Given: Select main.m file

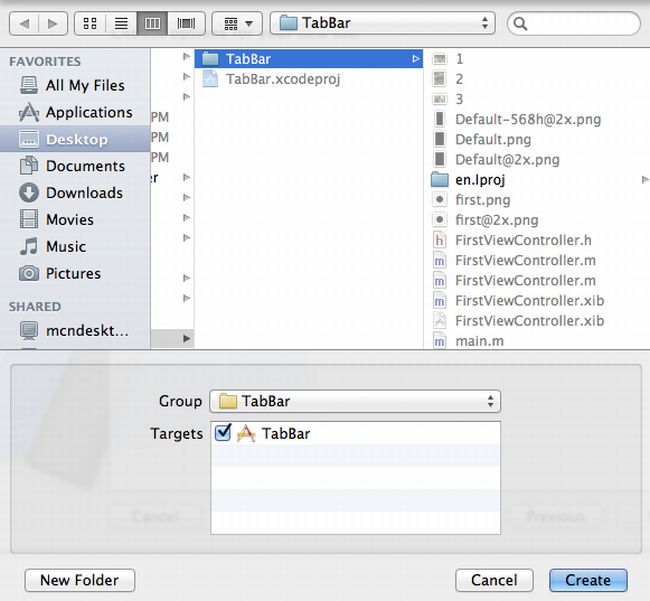Looking at the screenshot, I should (538, 341).
